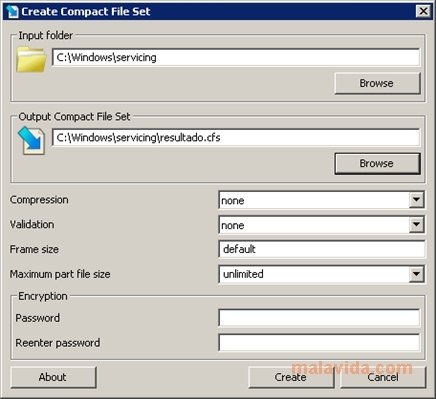This screenshot has height=399, width=436.
Task: Click the Create Compact File Set title text
Action: click(x=86, y=12)
